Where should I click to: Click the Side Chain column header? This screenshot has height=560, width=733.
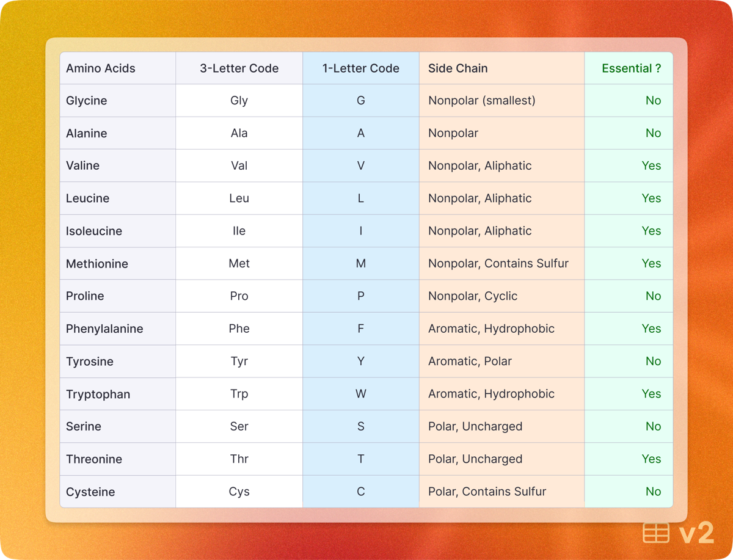pyautogui.click(x=502, y=68)
